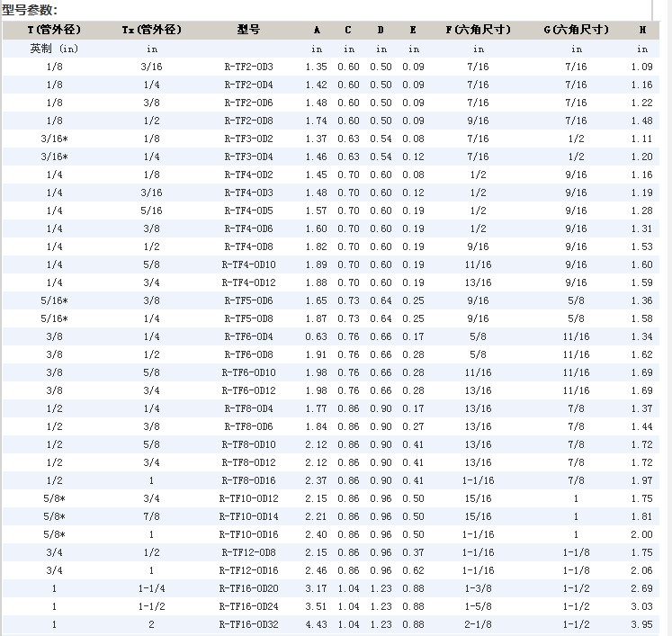Select model cell R-TF2-OD6
The height and width of the screenshot is (636, 672).
point(248,103)
